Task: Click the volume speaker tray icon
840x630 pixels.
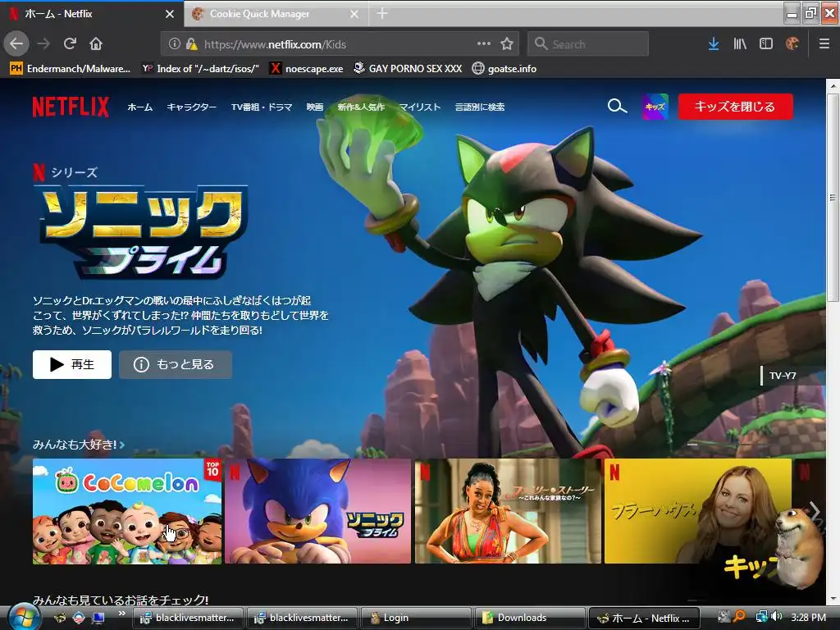Action: (777, 617)
